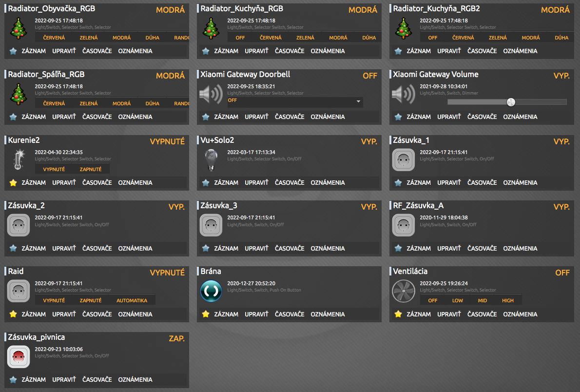The image size is (580, 392).
Task: Favorite Xiaomi Gateway Doorbell with its star
Action: (x=206, y=117)
